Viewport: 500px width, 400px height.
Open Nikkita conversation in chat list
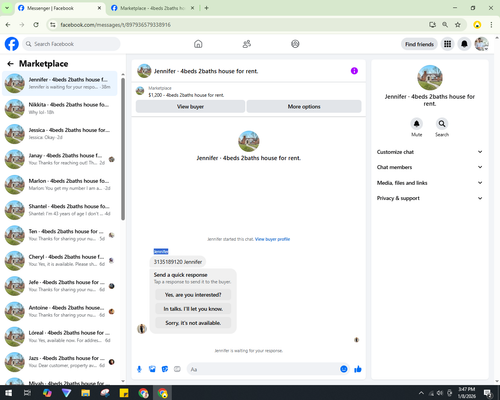click(60, 108)
